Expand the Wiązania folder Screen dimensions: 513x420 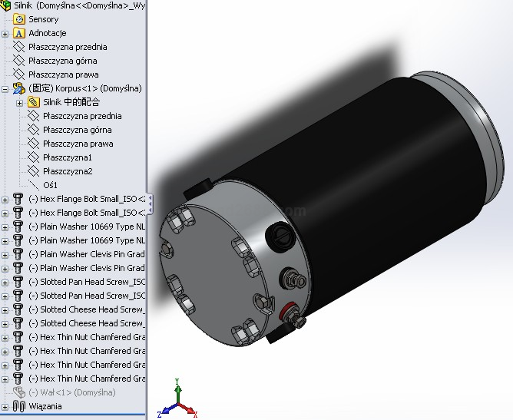coord(5,406)
